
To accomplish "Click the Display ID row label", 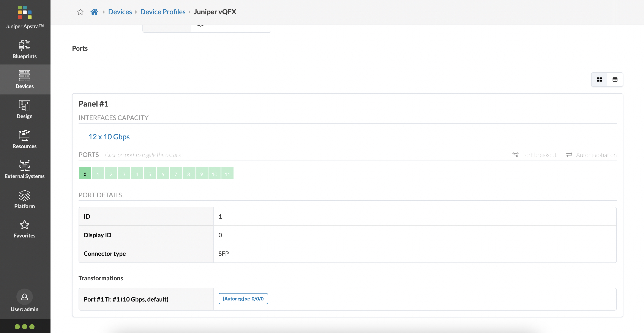I will coord(98,235).
